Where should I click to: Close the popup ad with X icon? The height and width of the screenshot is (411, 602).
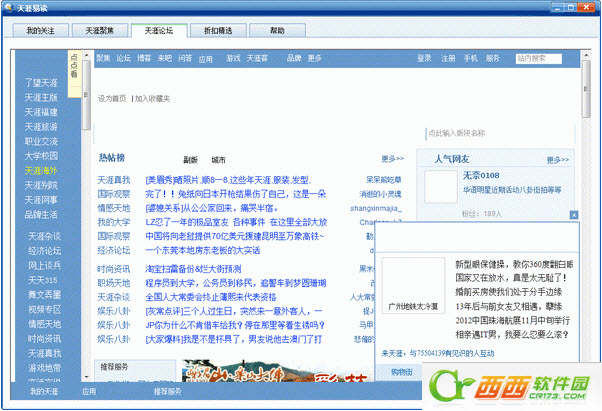tap(574, 215)
